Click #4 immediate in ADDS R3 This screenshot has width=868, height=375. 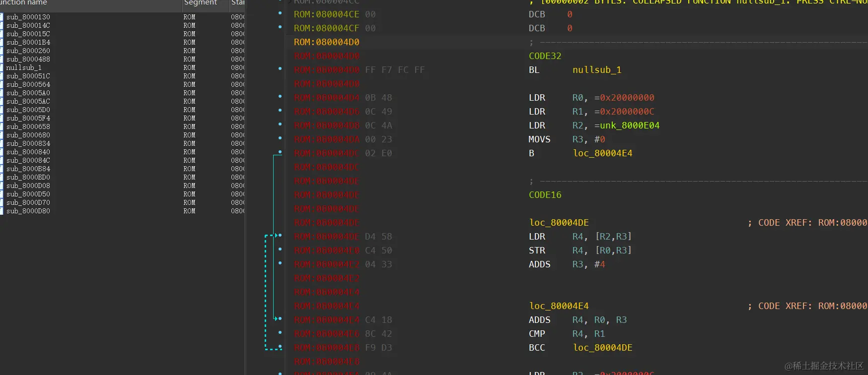600,264
